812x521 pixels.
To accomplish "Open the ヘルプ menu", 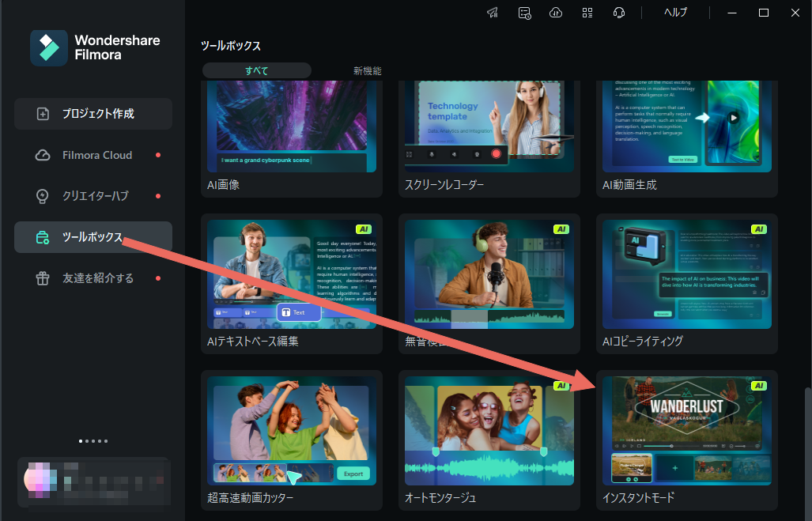I will [x=675, y=13].
